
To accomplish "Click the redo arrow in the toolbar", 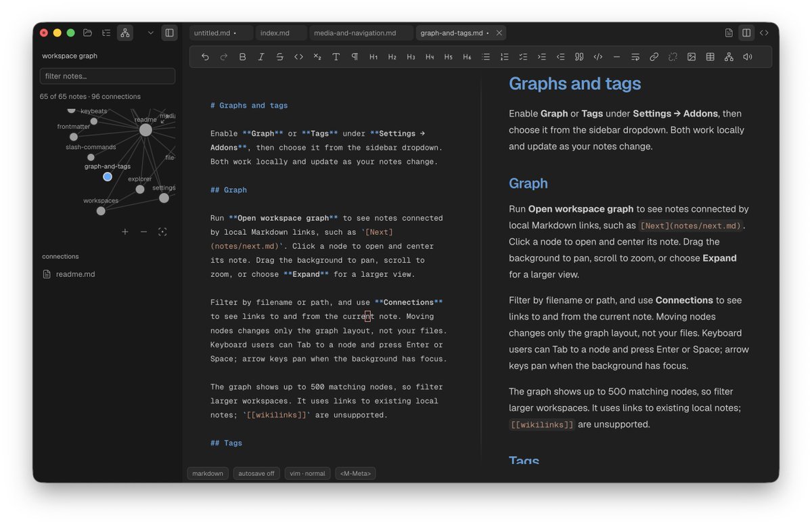I will pyautogui.click(x=224, y=57).
